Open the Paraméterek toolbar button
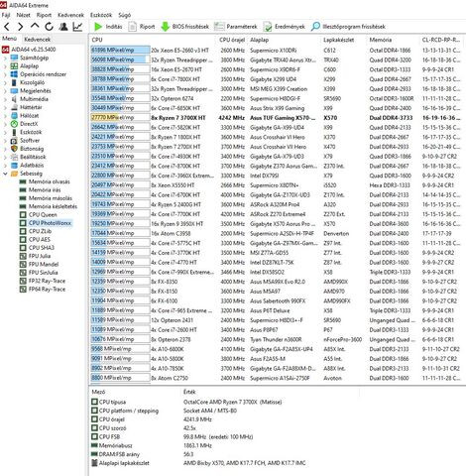The width and height of the screenshot is (466, 476). [x=236, y=27]
